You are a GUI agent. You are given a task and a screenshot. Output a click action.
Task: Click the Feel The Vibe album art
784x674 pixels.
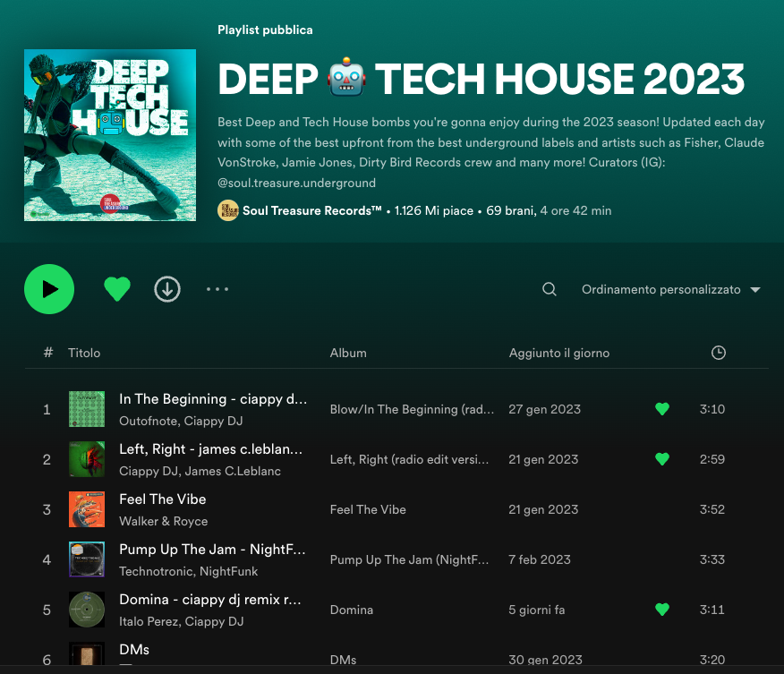tap(87, 509)
